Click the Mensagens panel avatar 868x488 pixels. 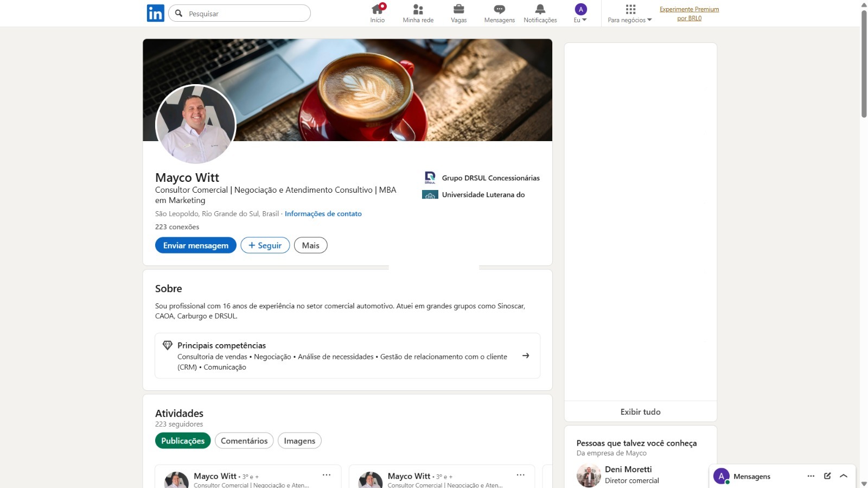[x=721, y=476]
